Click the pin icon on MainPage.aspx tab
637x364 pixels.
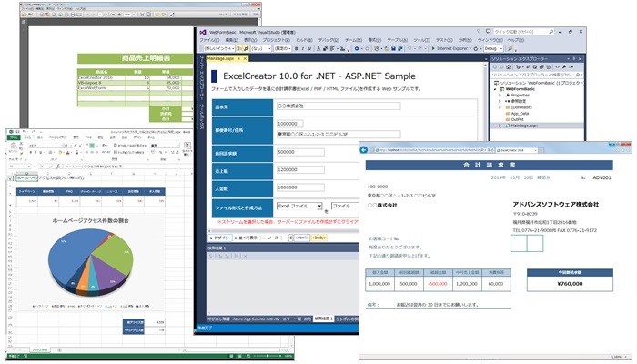(x=238, y=59)
